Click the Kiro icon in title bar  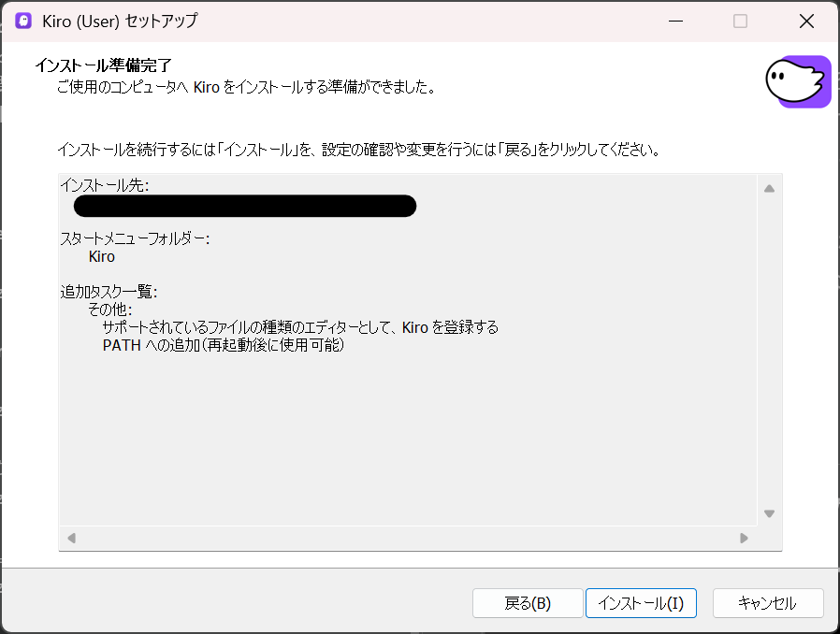point(23,21)
